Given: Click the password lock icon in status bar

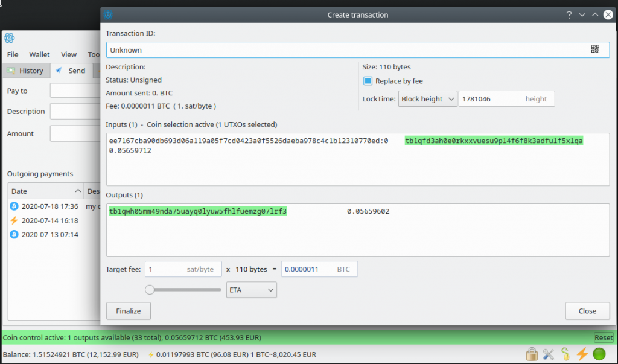Looking at the screenshot, I should (x=532, y=354).
